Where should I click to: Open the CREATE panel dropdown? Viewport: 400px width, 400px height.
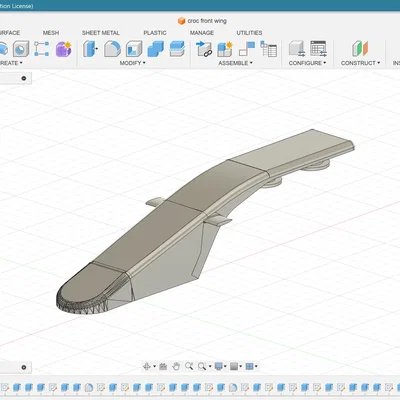(11, 63)
